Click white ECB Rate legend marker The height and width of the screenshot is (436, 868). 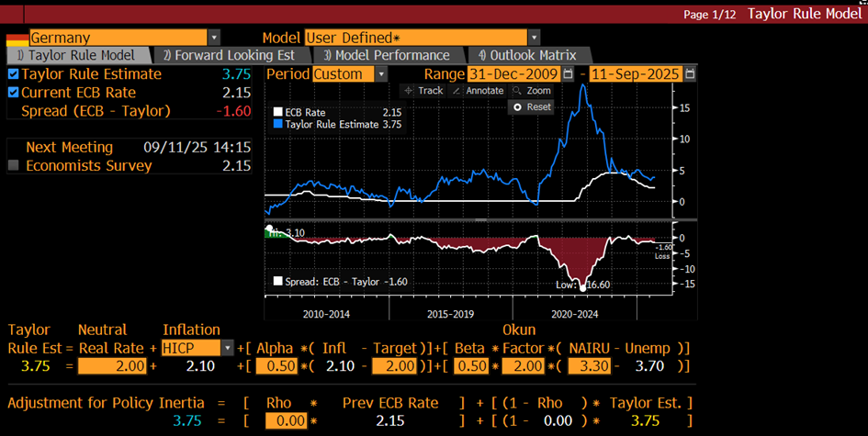point(277,112)
